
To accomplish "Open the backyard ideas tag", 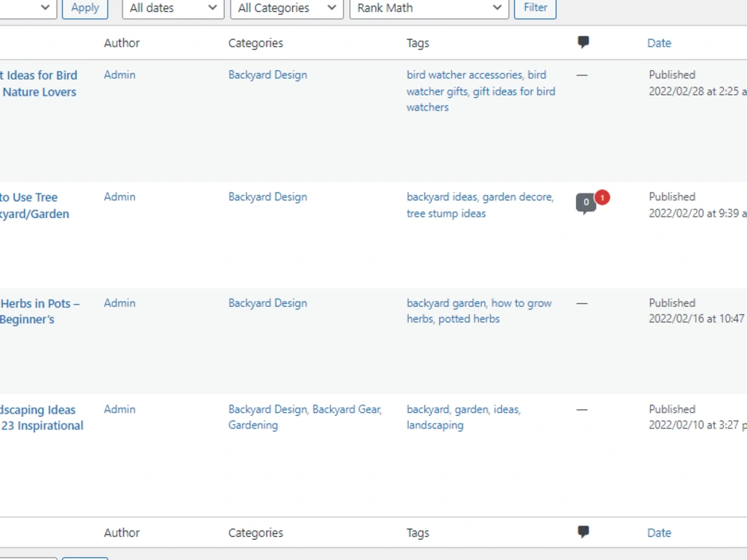I will 441,196.
